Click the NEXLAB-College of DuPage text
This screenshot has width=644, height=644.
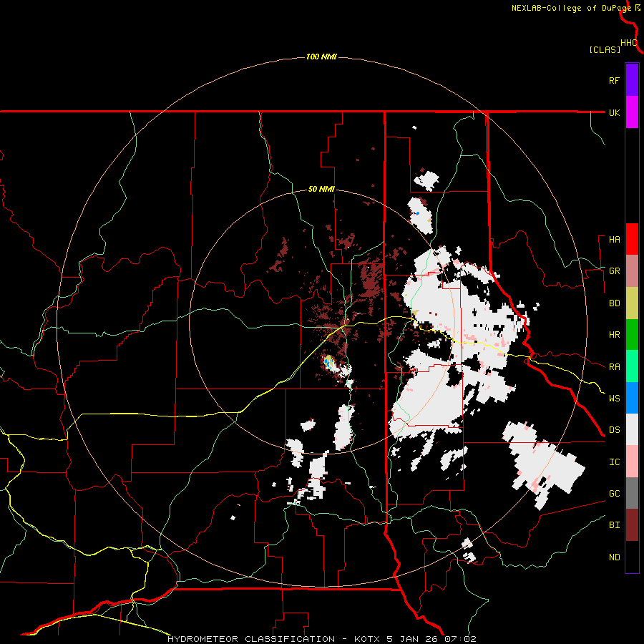coord(572,8)
